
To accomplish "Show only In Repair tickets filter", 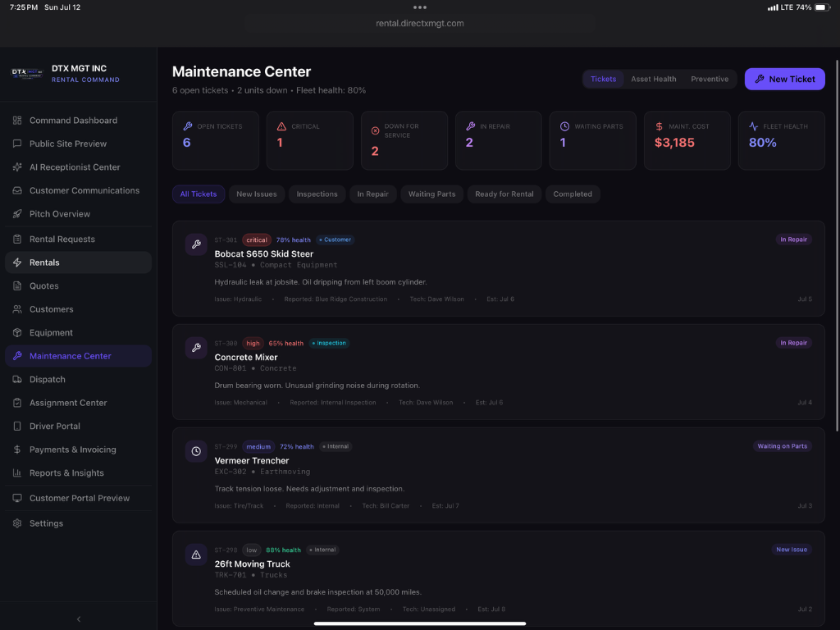I will click(x=373, y=194).
